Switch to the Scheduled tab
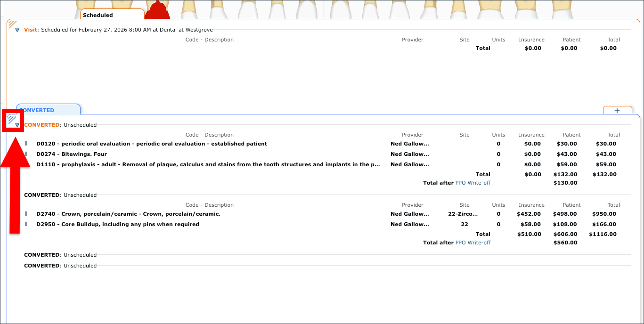 (112, 15)
